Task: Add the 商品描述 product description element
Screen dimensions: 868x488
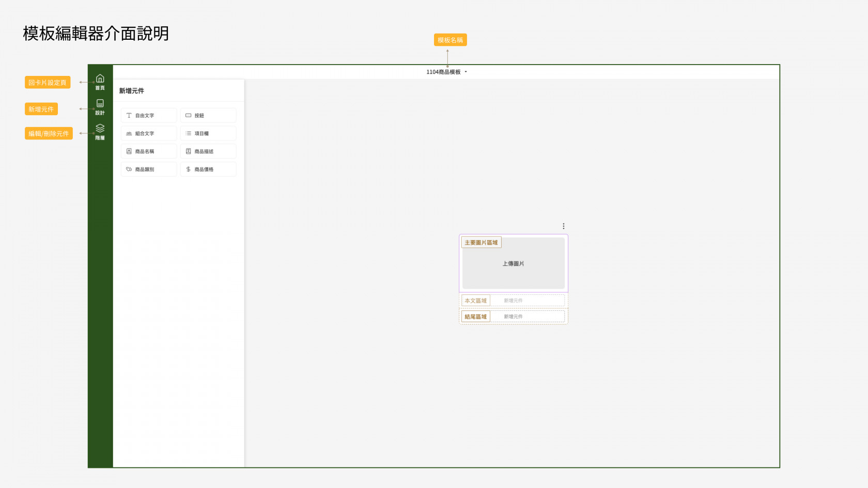Action: (208, 151)
